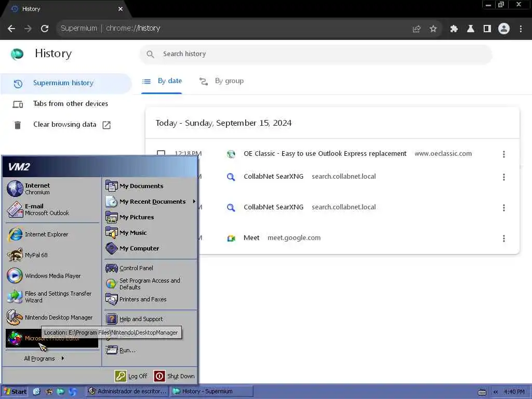Open Nintendo Desktop Manager
532x399 pixels.
[x=52, y=317]
